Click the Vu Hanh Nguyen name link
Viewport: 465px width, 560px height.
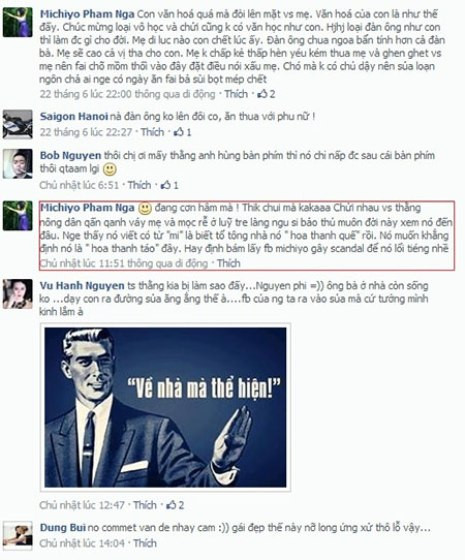pyautogui.click(x=82, y=286)
